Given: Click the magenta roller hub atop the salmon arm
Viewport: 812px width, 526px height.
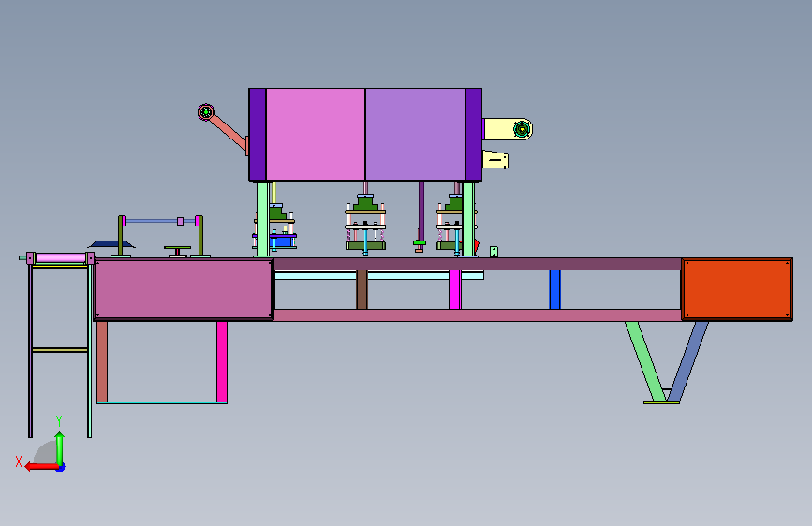Looking at the screenshot, I should [x=206, y=111].
